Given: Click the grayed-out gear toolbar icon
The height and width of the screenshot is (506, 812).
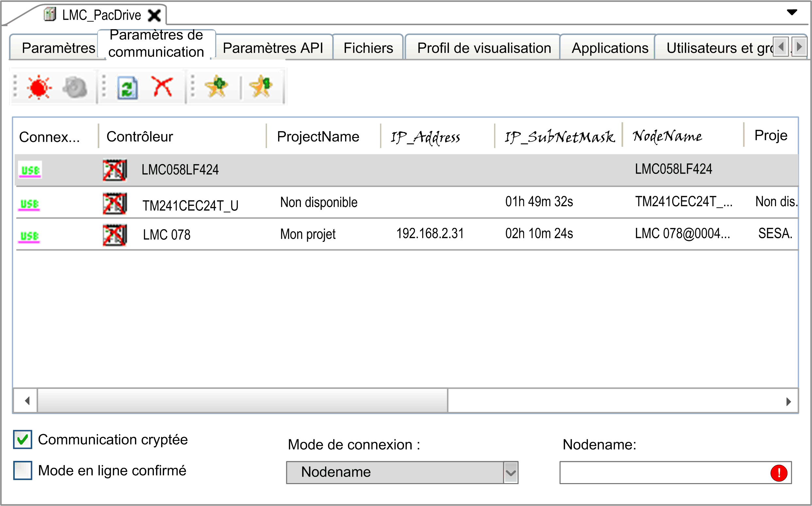Looking at the screenshot, I should [x=75, y=88].
